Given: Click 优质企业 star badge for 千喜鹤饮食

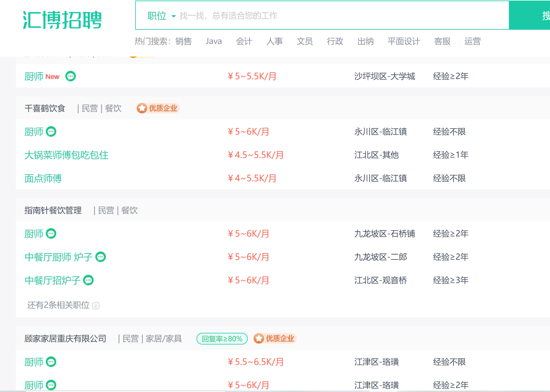Looking at the screenshot, I should coord(158,108).
